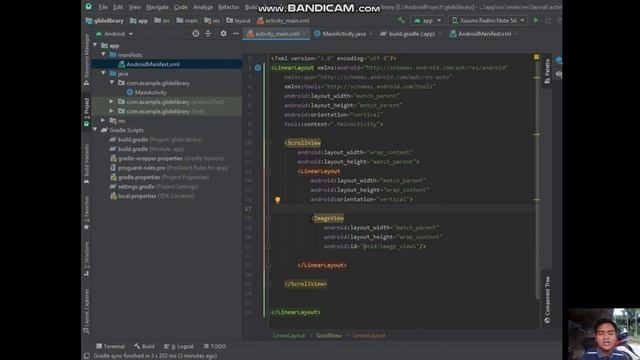Open the Code menu
This screenshot has height=360, width=640.
point(180,7)
